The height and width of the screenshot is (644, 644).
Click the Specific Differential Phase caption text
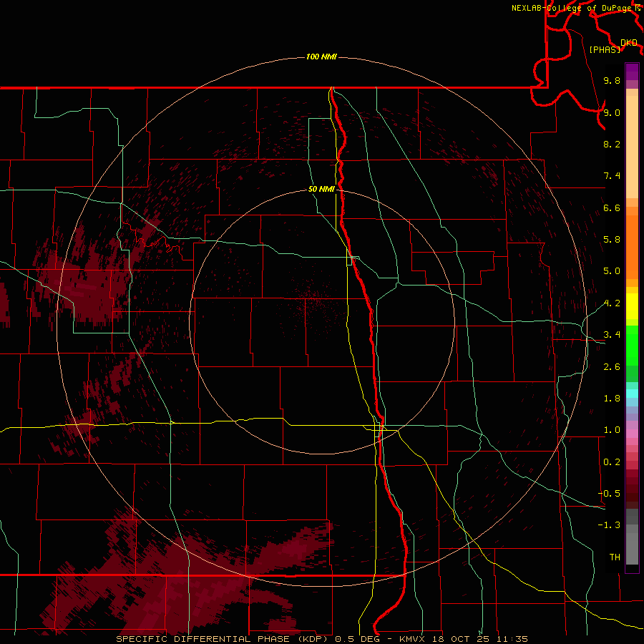[321, 639]
